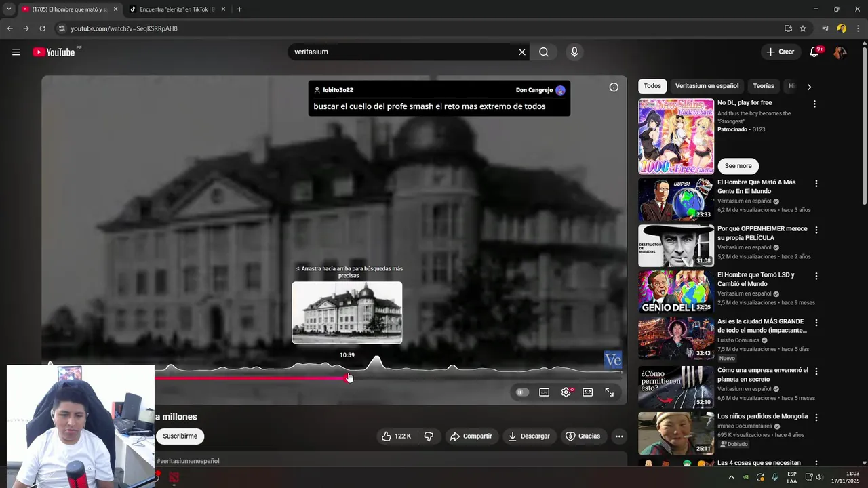Open Por qué OPPENHEIMER merece video title

tap(762, 233)
